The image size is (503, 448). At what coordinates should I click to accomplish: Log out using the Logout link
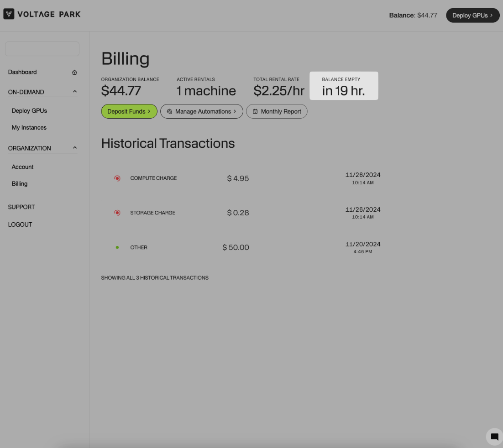click(20, 224)
